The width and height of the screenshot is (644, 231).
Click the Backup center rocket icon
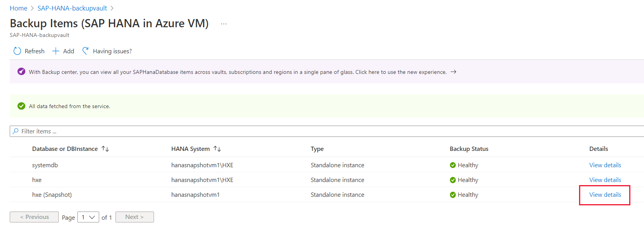coord(21,72)
